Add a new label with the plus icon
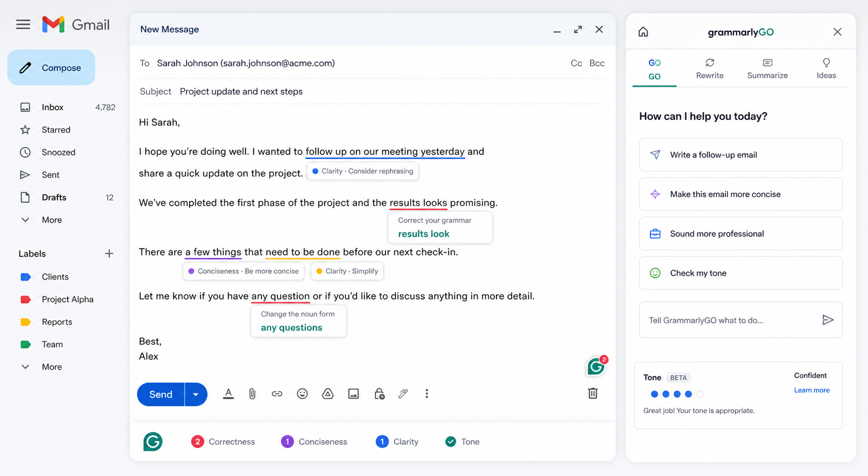Viewport: 868px width, 476px height. [109, 254]
